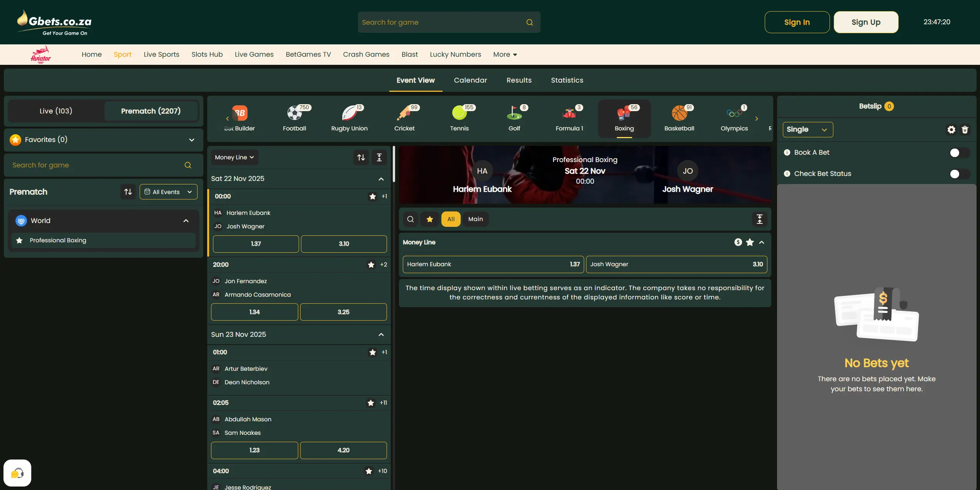Viewport: 980px width, 490px height.
Task: Click the Aviator logo in navigation
Action: tap(41, 54)
